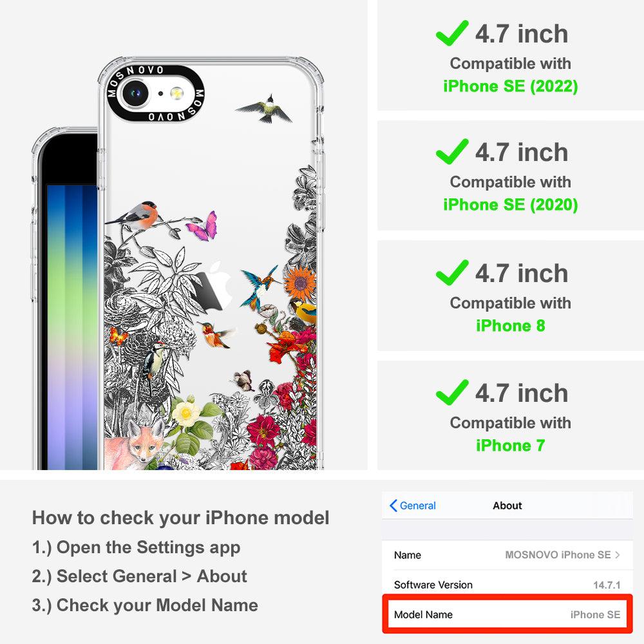The width and height of the screenshot is (644, 644).
Task: Select the highlighted Model Name row
Action: 507,614
